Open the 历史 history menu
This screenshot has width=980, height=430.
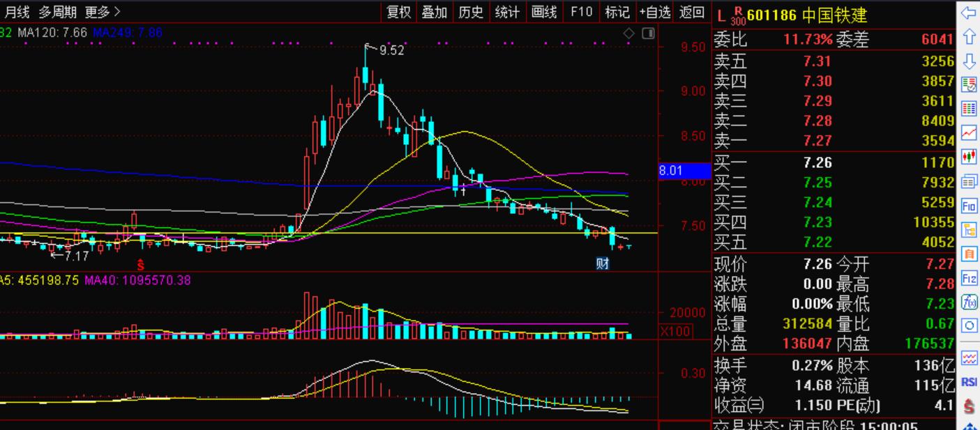point(470,12)
